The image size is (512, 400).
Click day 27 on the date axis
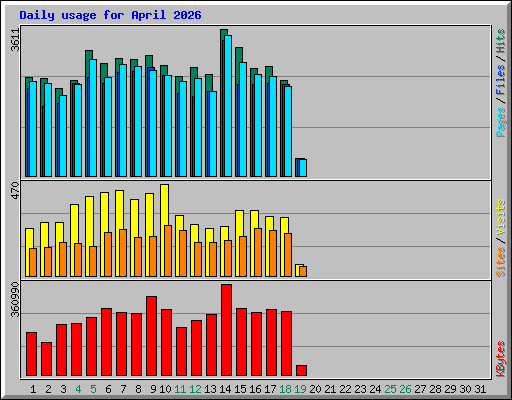(x=421, y=389)
